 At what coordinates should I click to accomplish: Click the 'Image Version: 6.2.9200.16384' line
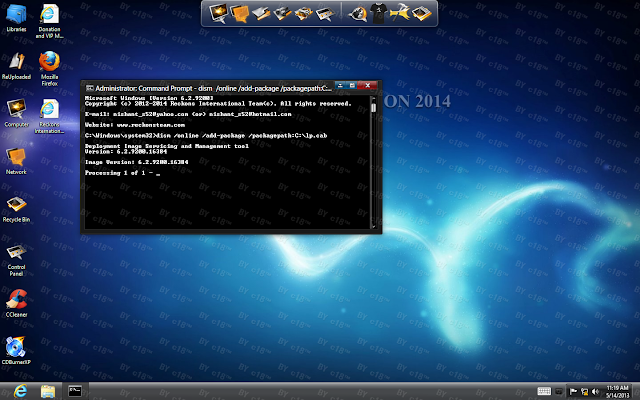coord(136,162)
